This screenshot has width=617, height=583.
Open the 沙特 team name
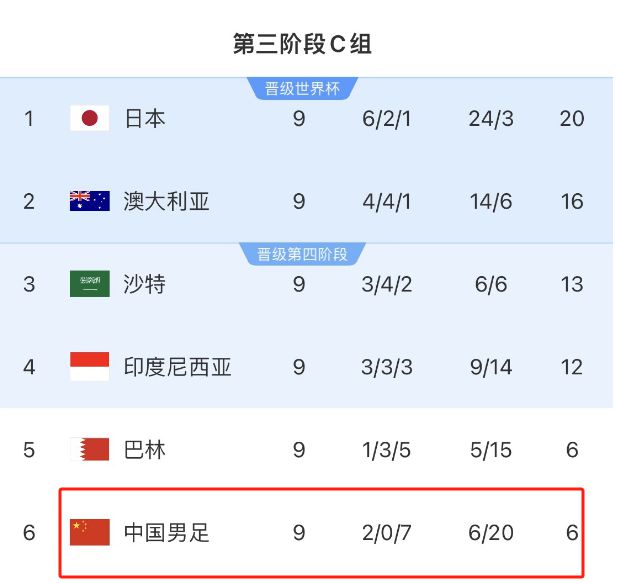[x=145, y=284]
